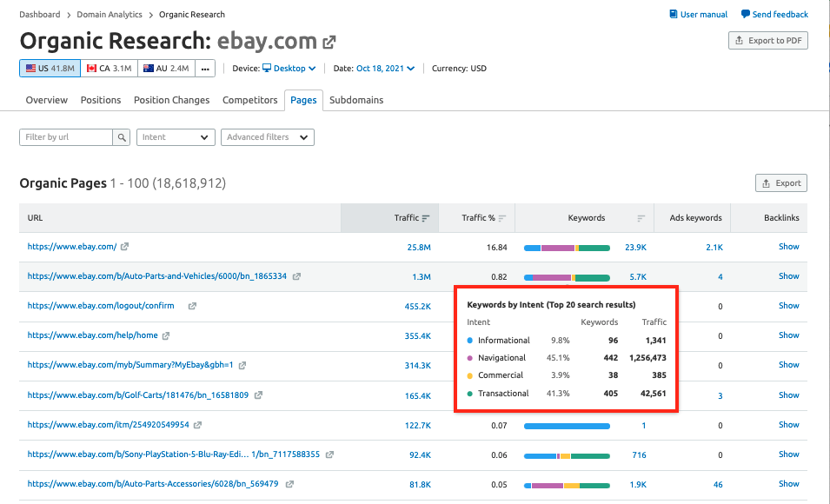830x504 pixels.
Task: Click the intent color bar for Sony-PlayStation-5 row
Action: [x=567, y=456]
